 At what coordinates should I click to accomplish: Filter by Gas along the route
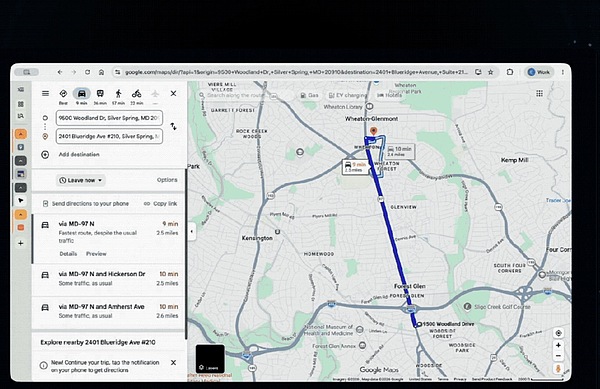coord(309,95)
